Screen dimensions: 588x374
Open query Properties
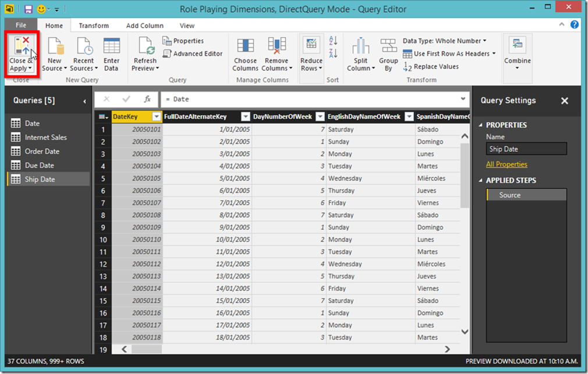pos(183,41)
